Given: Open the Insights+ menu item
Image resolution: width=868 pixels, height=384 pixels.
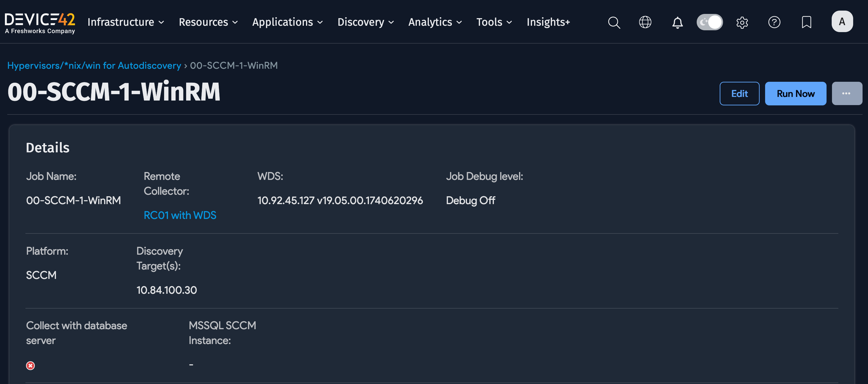Looking at the screenshot, I should (548, 22).
